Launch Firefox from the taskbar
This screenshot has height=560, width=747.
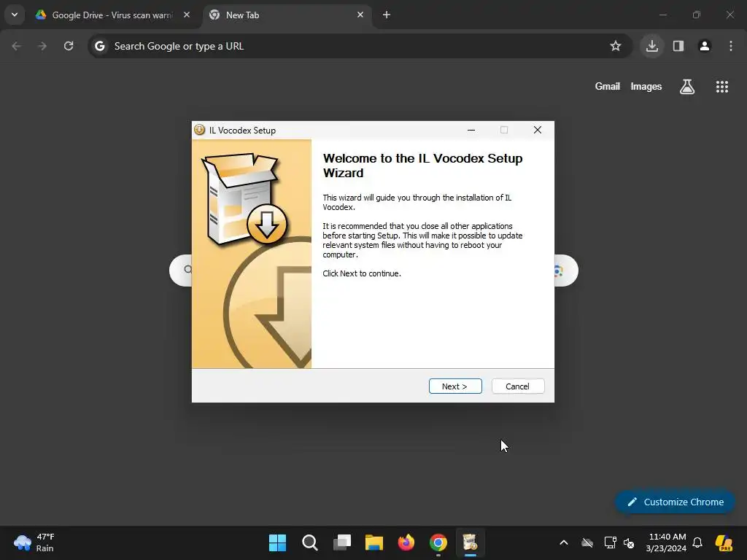[406, 542]
